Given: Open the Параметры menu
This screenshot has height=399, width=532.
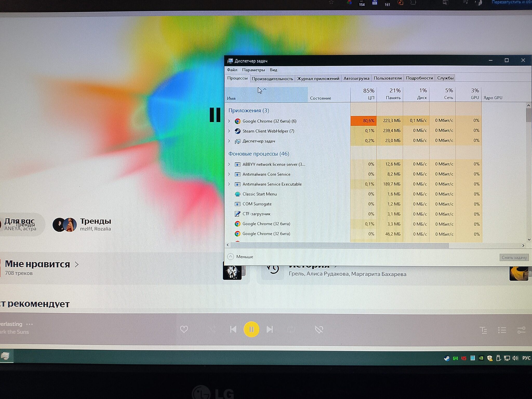Looking at the screenshot, I should [x=253, y=70].
